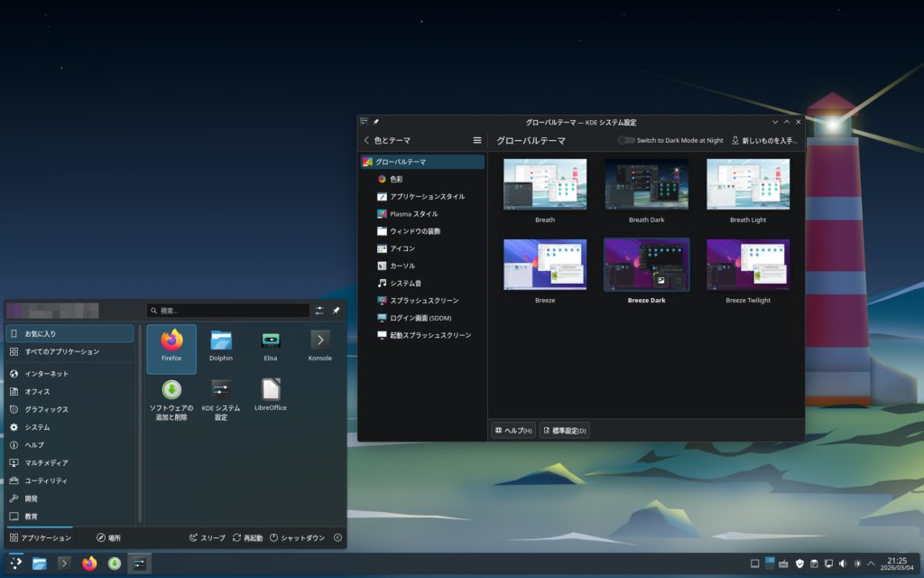Image resolution: width=924 pixels, height=578 pixels.
Task: Click the launcher configure sliders icon
Action: tap(319, 311)
